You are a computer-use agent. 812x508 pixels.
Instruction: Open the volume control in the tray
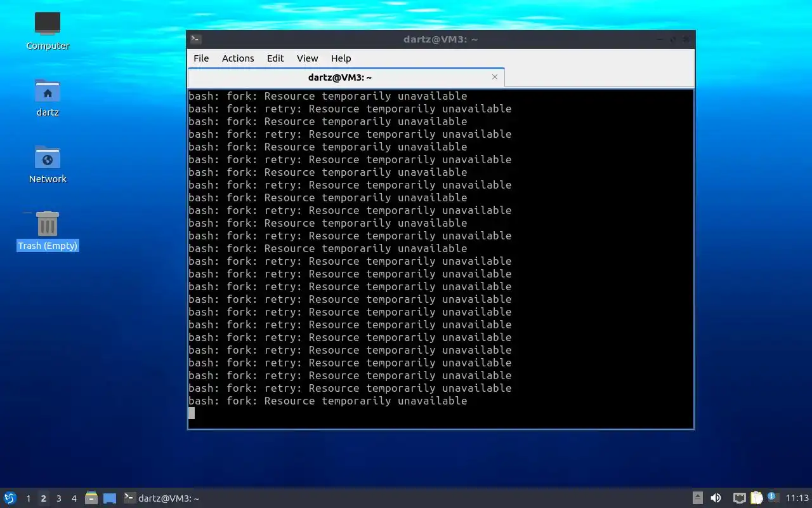[716, 498]
